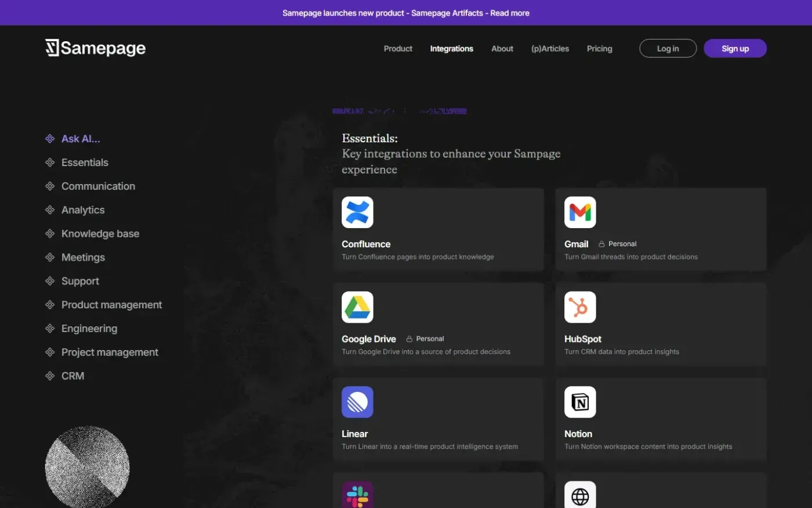This screenshot has width=812, height=508.
Task: Click the Log in button
Action: coord(668,48)
